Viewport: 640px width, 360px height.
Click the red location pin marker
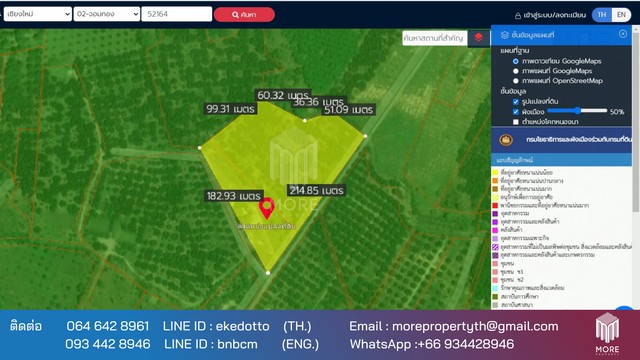pos(267,208)
